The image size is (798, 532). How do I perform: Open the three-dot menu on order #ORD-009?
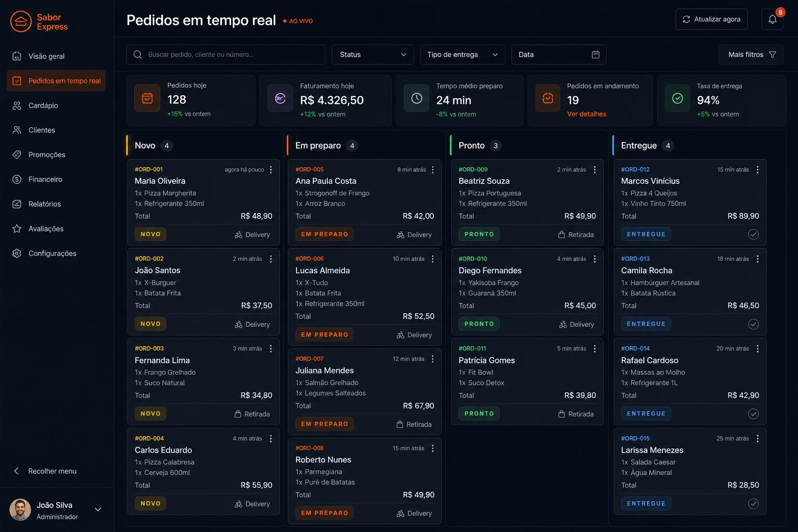(595, 170)
